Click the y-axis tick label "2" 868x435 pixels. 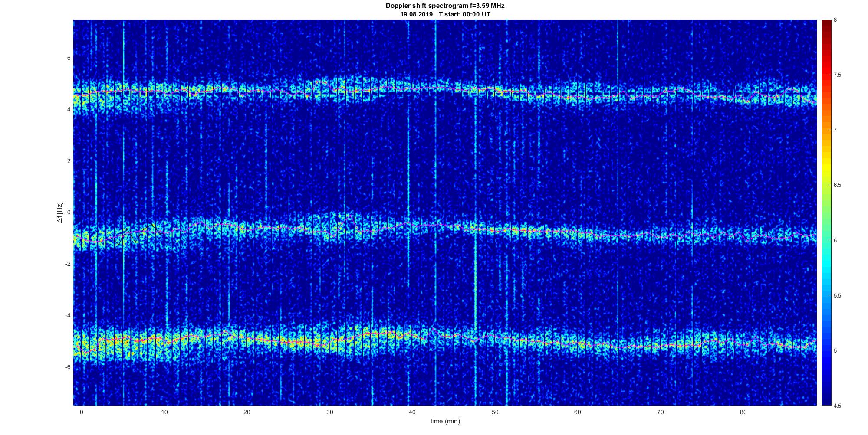[69, 161]
